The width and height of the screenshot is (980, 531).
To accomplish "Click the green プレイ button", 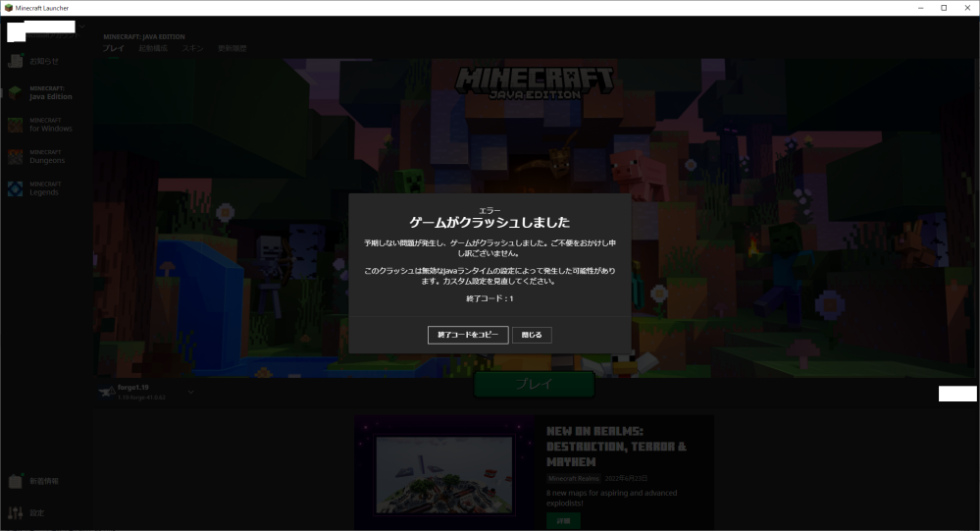I will (x=534, y=384).
